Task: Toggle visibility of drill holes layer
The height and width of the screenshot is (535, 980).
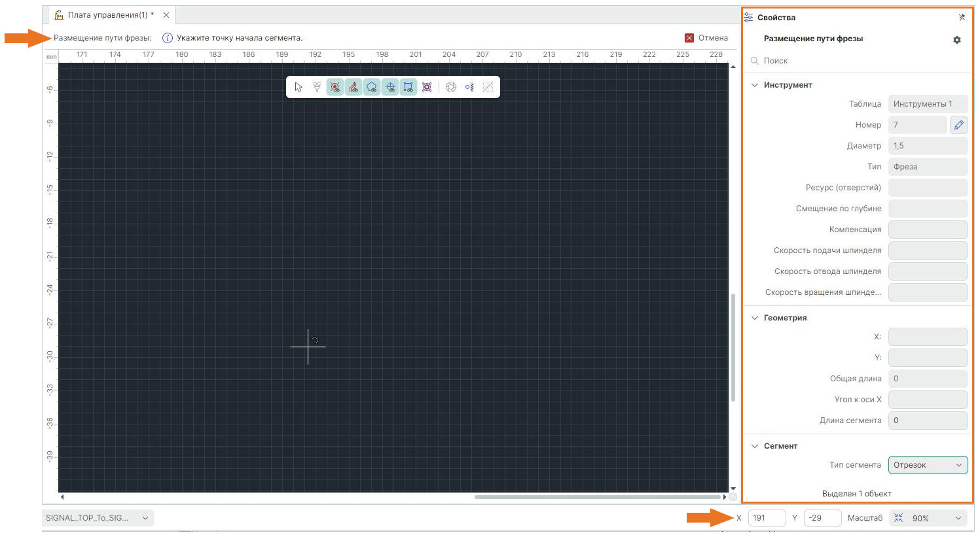Action: (335, 87)
